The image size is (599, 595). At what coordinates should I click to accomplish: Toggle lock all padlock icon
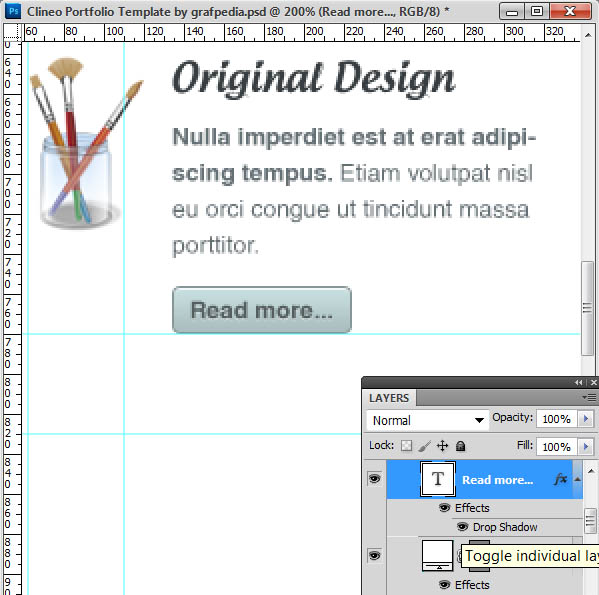click(x=460, y=446)
